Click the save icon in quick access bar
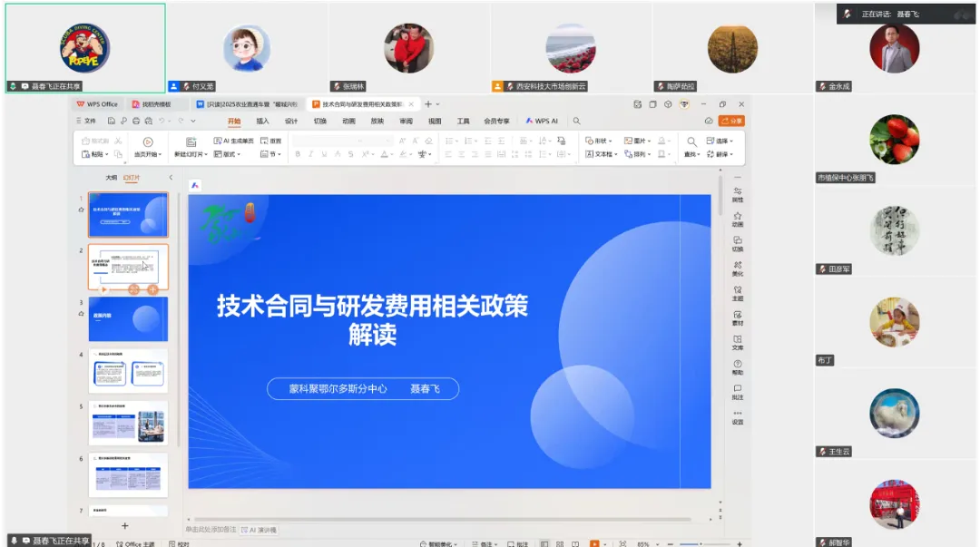The width and height of the screenshot is (980, 547). coord(112,121)
